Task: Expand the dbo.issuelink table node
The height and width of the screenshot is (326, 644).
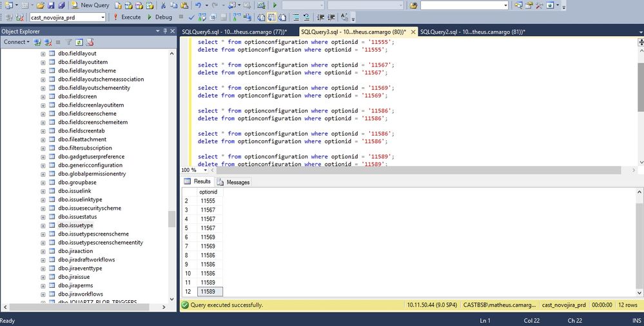Action: [x=43, y=191]
